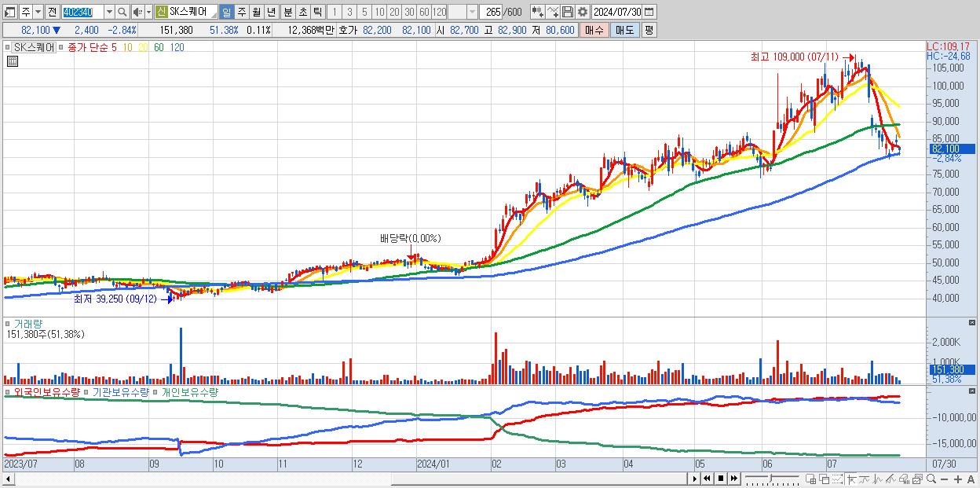
Task: Click the 최고 109,000 (07/11) annotation
Action: pyautogui.click(x=795, y=57)
